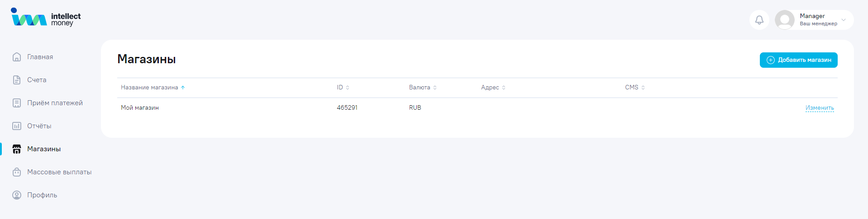Sort table by Валюта column
The width and height of the screenshot is (868, 219).
(423, 88)
